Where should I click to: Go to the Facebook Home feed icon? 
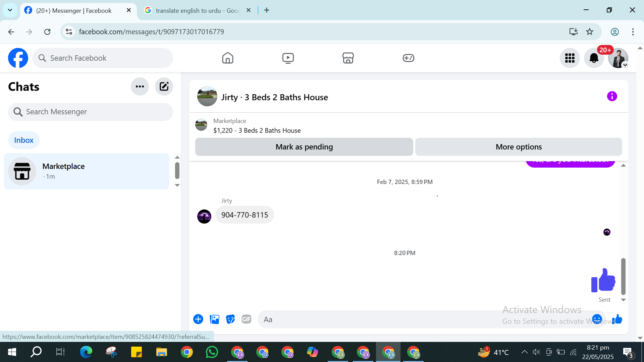[228, 58]
